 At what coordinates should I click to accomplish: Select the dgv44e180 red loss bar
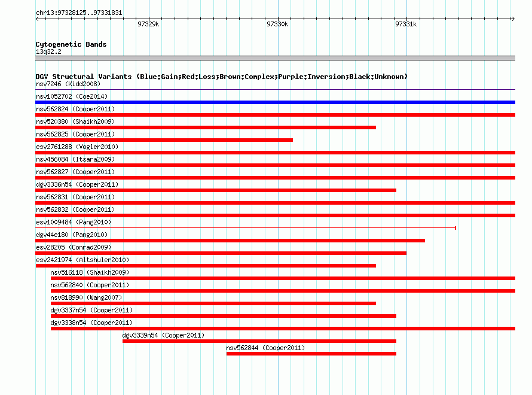pyautogui.click(x=230, y=241)
